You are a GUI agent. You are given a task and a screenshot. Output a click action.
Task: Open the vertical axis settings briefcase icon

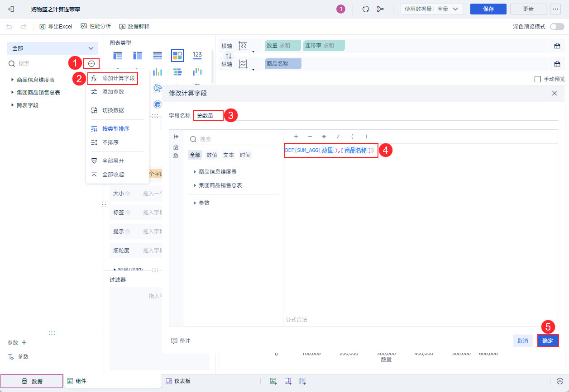click(557, 64)
